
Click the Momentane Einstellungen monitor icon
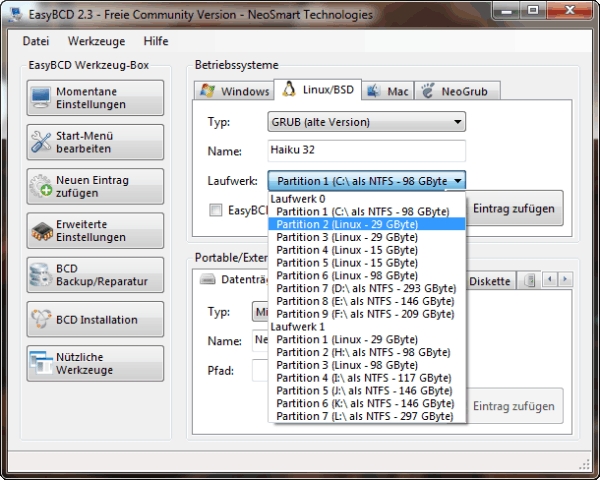coord(41,98)
